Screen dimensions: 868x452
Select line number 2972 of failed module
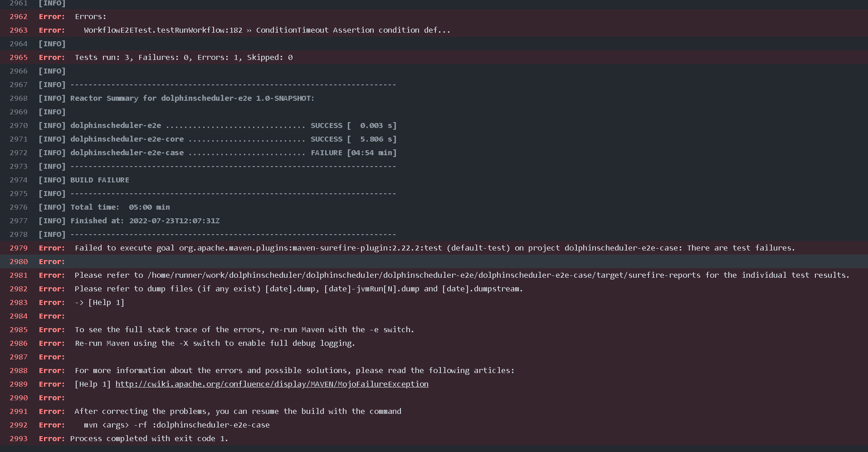(19, 152)
